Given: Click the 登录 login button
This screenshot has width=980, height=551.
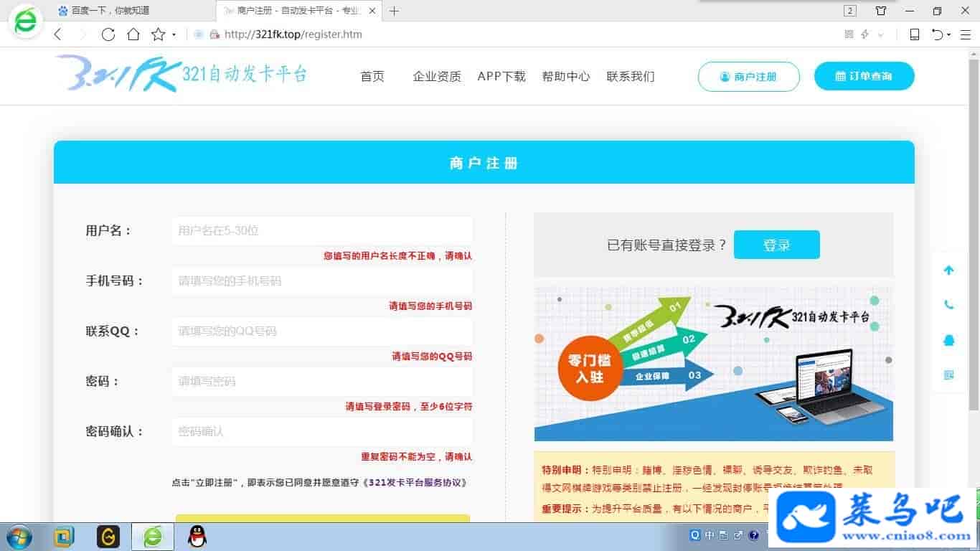Looking at the screenshot, I should tap(776, 245).
